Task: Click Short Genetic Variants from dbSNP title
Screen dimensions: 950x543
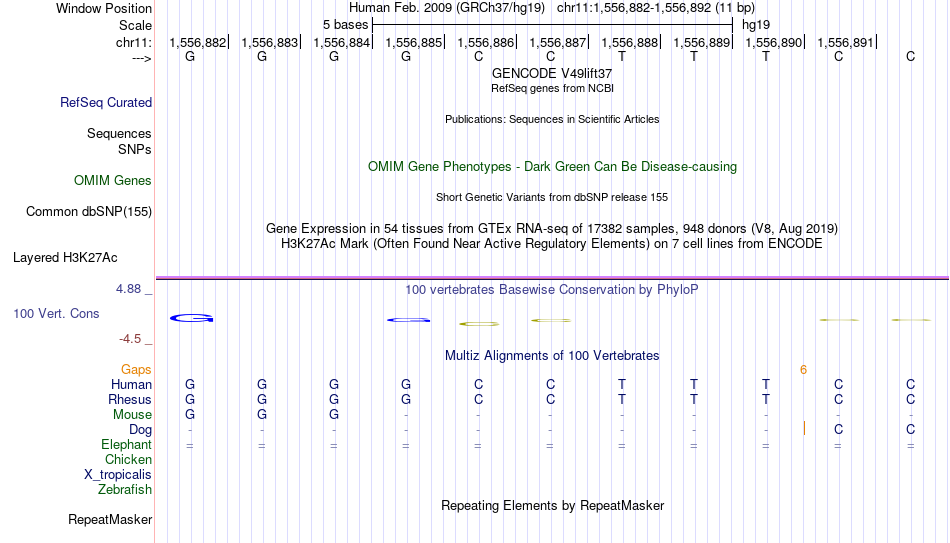Action: (552, 198)
